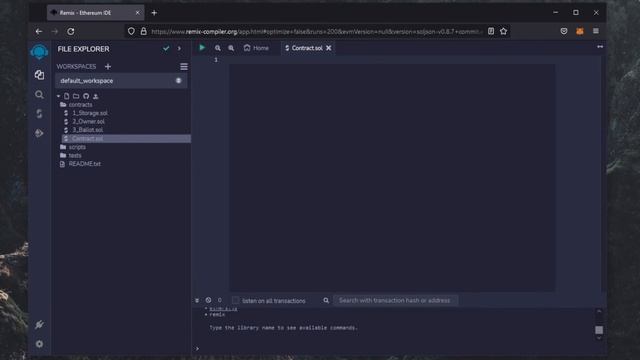
Task: Create a new file icon
Action: pos(67,96)
